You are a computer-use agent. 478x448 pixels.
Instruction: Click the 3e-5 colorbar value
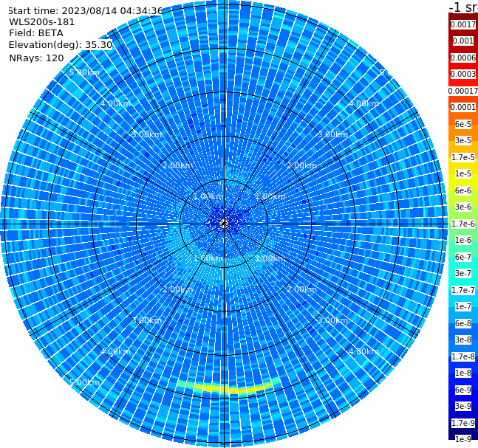pos(463,140)
